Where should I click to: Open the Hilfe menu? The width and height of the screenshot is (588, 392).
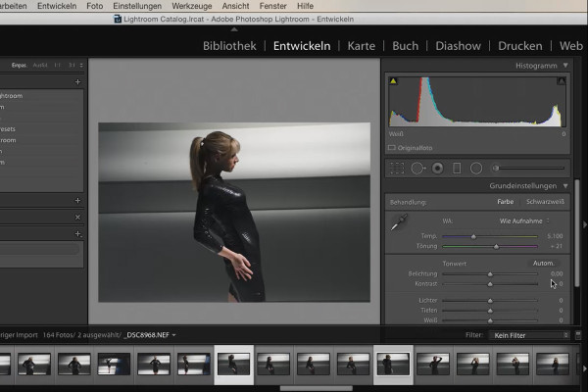tap(305, 6)
